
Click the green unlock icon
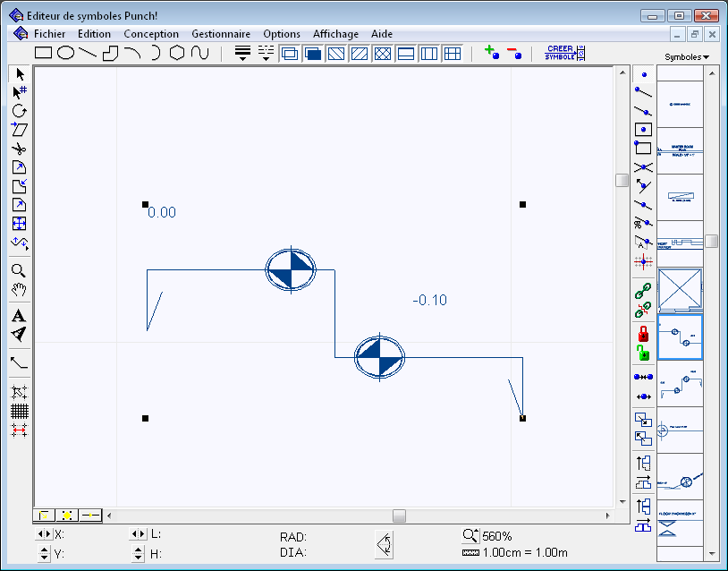643,354
